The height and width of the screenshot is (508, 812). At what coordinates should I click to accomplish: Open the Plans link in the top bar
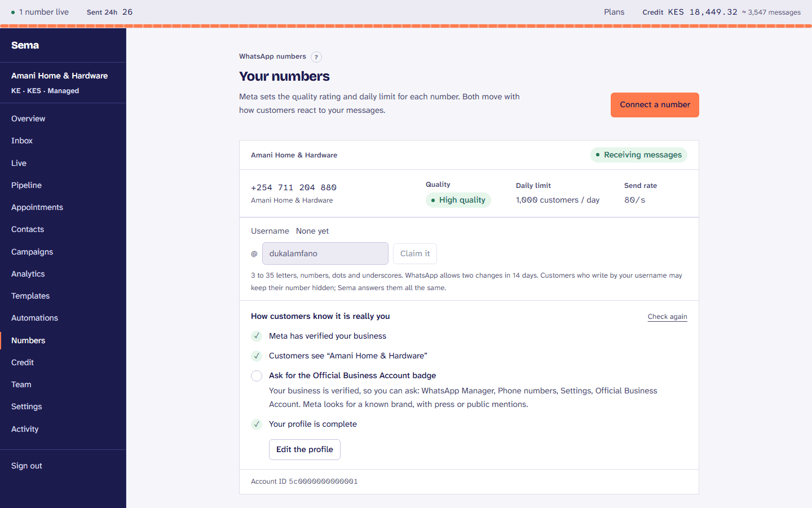tap(614, 12)
